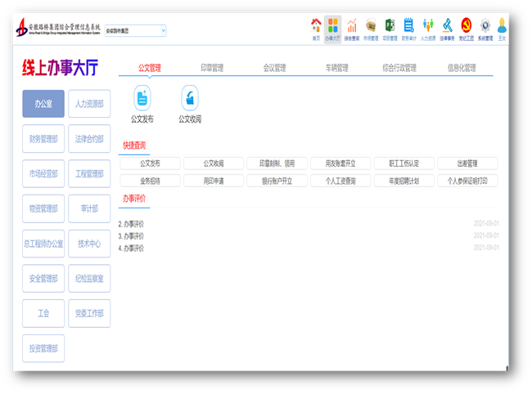Viewport: 532px width, 394px height.
Task: Open 系统管理 gear icon
Action: tap(485, 28)
